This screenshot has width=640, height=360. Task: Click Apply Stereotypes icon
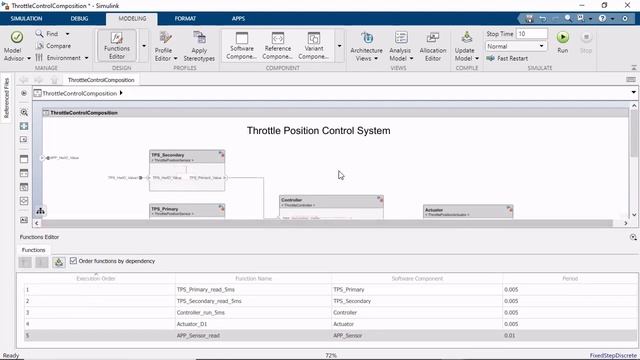coord(199,38)
